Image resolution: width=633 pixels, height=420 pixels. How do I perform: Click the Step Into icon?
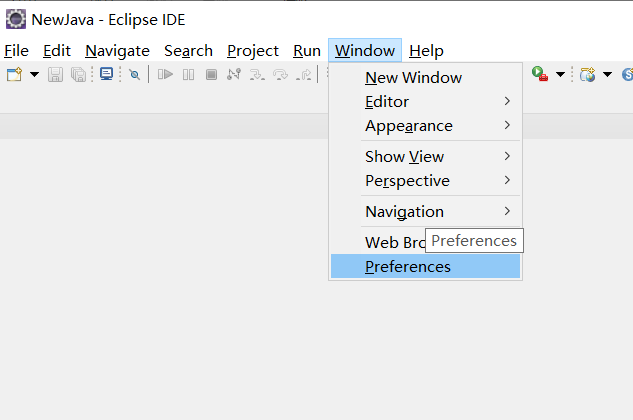257,75
